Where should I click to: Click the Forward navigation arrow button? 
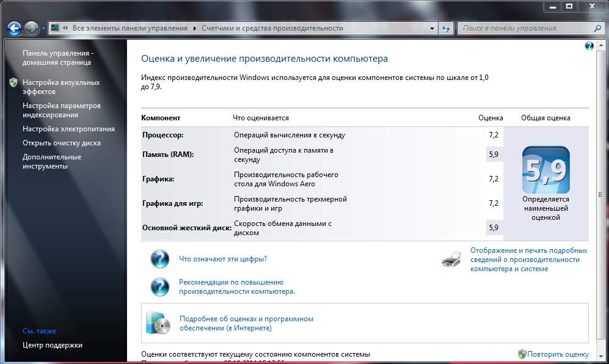31,28
